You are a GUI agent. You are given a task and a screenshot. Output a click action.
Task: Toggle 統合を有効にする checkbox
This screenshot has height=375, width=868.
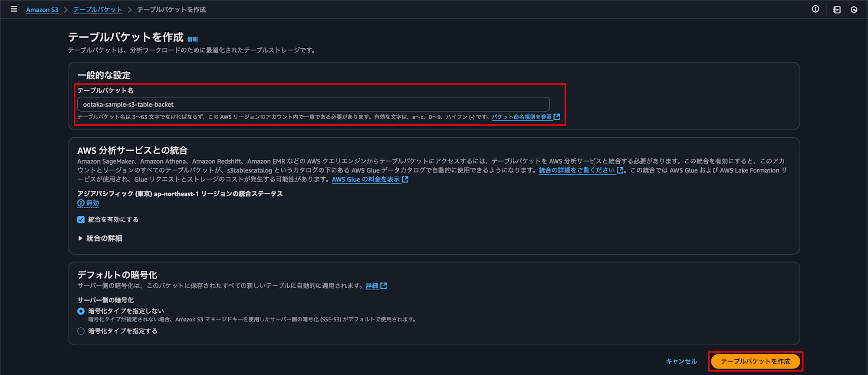pos(81,219)
